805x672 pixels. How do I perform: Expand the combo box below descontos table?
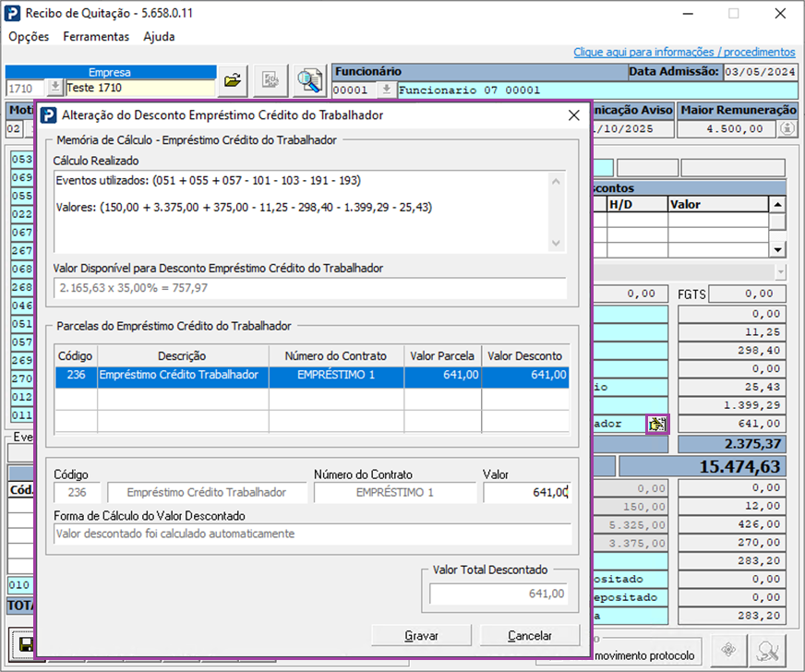(x=780, y=272)
